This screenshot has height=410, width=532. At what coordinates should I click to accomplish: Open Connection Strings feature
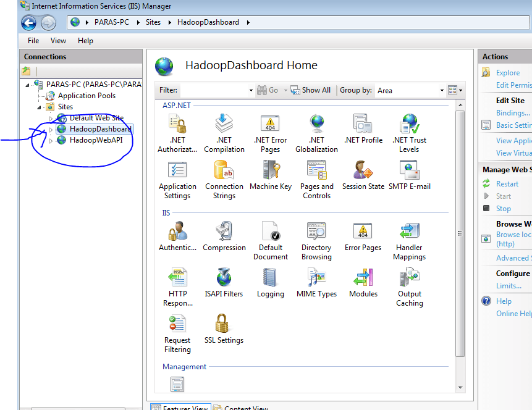pyautogui.click(x=224, y=180)
